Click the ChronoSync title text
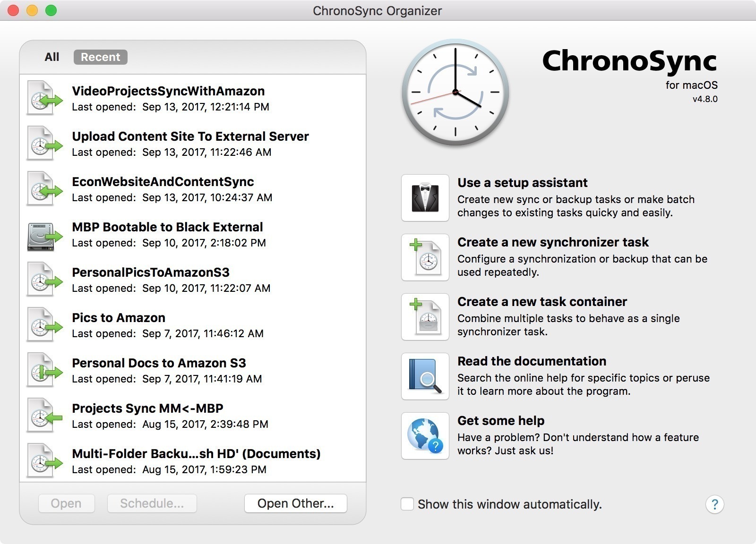This screenshot has height=544, width=756. pyautogui.click(x=629, y=61)
